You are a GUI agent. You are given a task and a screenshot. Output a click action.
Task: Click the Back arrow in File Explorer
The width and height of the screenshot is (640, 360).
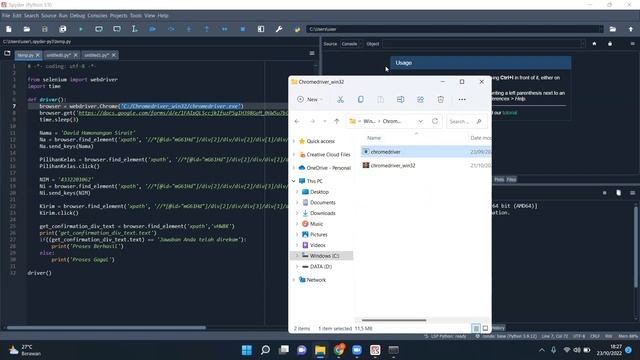point(297,121)
